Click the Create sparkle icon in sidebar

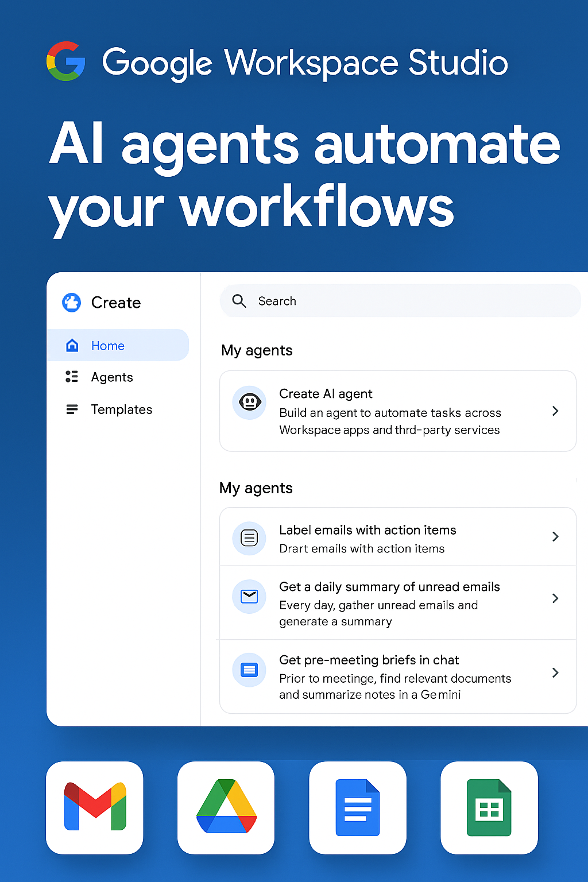[71, 302]
